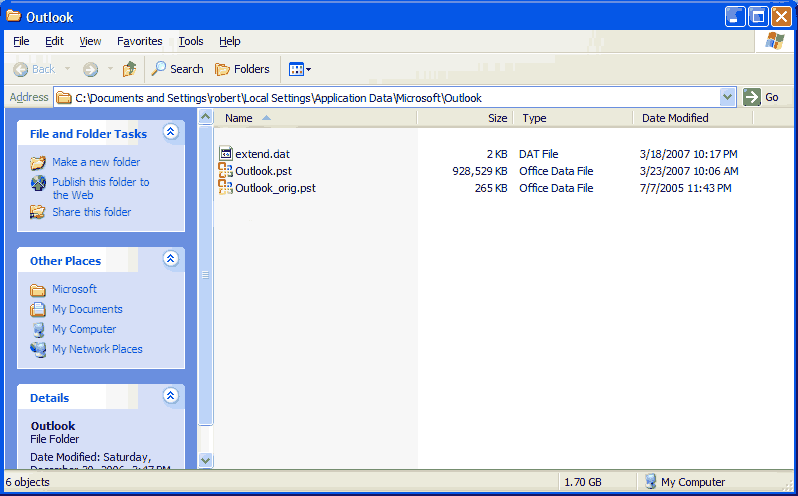Click the DAT File type cell
798x496 pixels.
(x=538, y=154)
